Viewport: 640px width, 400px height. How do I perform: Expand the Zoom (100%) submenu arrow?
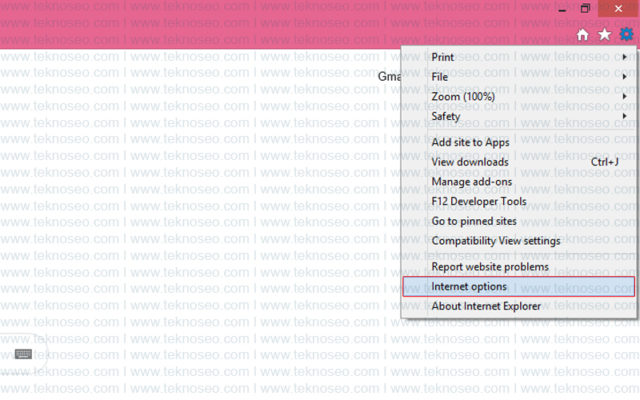(x=624, y=96)
